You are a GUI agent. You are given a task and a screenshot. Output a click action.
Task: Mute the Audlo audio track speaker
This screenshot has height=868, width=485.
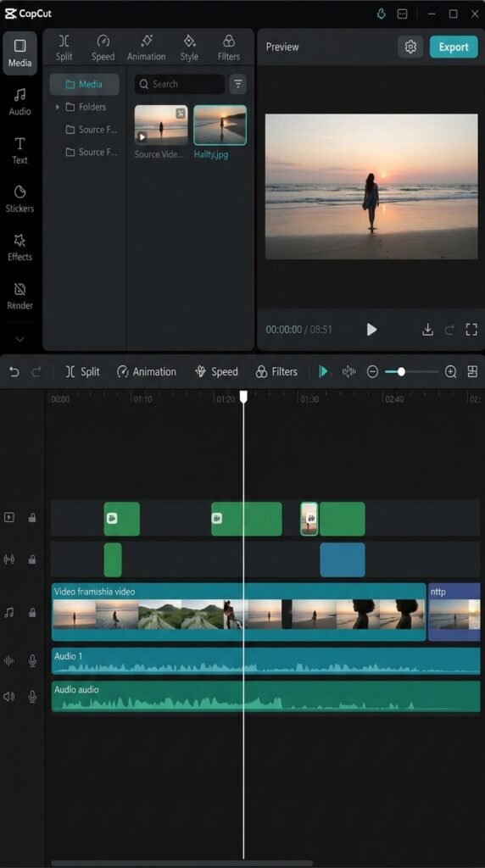(x=9, y=697)
